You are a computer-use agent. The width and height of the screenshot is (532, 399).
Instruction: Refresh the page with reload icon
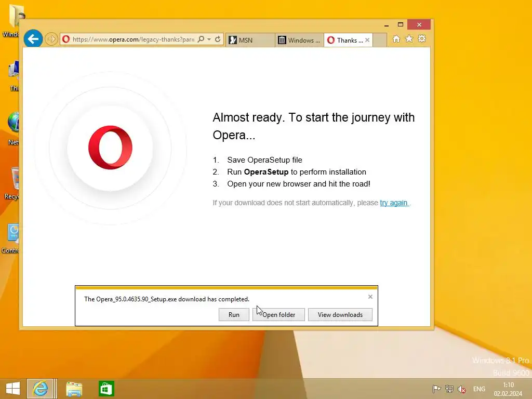[218, 39]
